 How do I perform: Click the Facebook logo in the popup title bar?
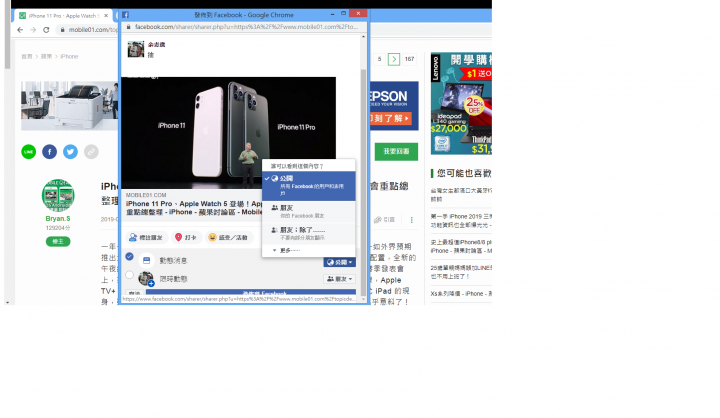click(125, 15)
